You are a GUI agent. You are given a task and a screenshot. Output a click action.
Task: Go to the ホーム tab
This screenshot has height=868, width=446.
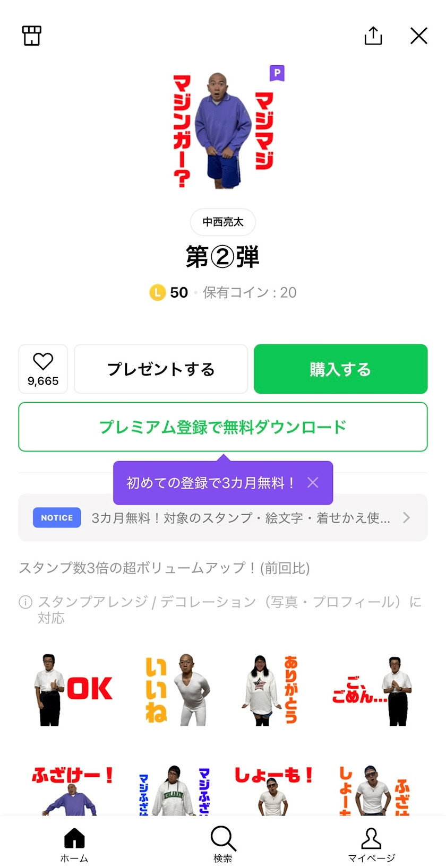[74, 845]
